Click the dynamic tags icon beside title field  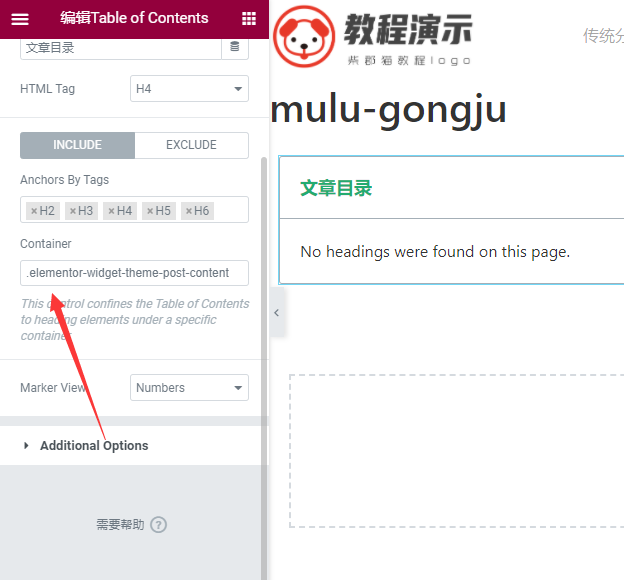235,47
